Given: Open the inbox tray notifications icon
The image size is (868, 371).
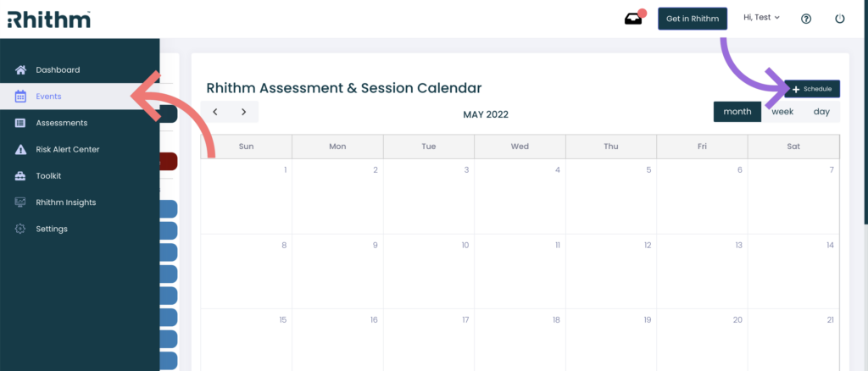Looking at the screenshot, I should pos(633,19).
